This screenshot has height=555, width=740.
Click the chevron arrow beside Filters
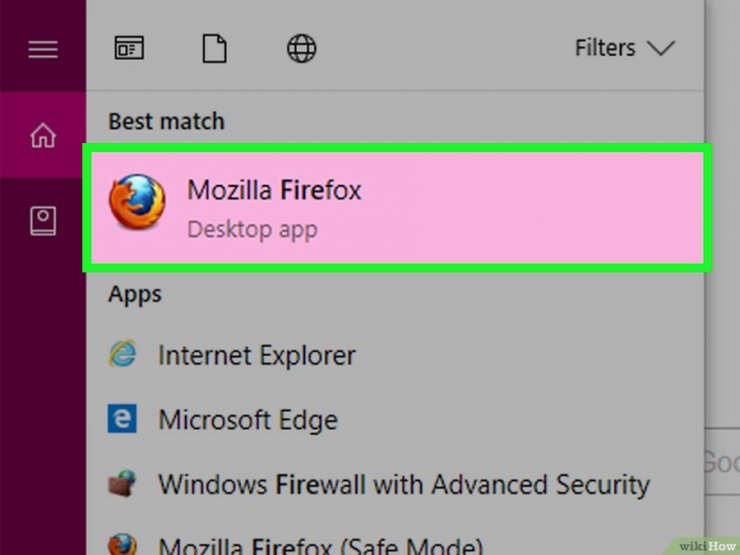click(x=660, y=48)
